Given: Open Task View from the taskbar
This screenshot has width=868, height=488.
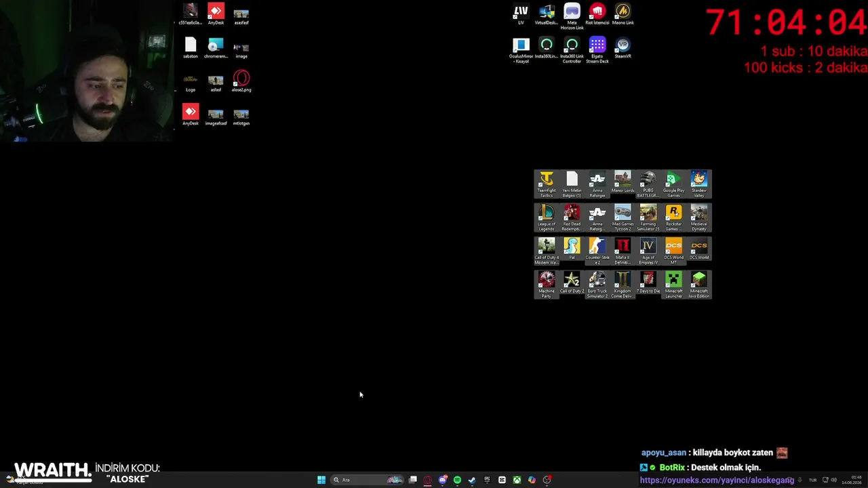Looking at the screenshot, I should pos(412,480).
